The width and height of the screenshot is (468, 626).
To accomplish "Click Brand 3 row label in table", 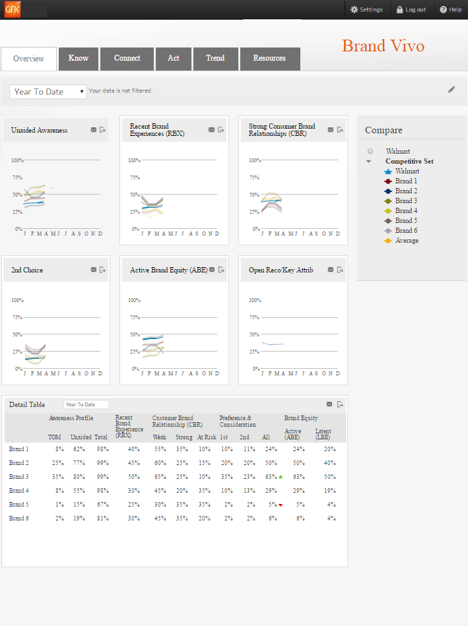I will tap(19, 476).
